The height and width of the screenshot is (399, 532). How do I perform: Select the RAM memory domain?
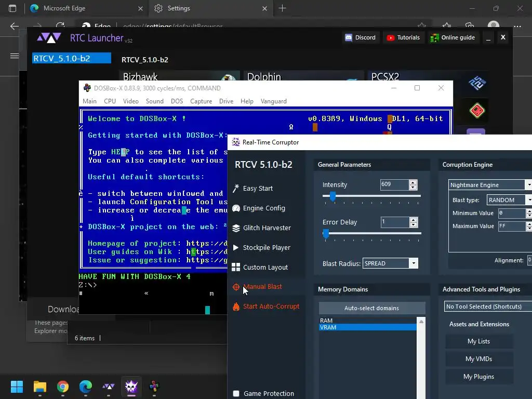coord(368,321)
